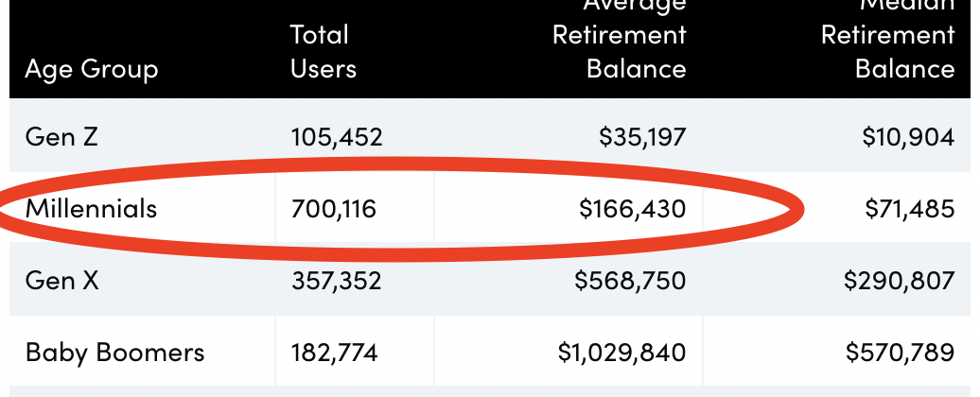Click the $290,807 median balance cell

click(x=900, y=281)
